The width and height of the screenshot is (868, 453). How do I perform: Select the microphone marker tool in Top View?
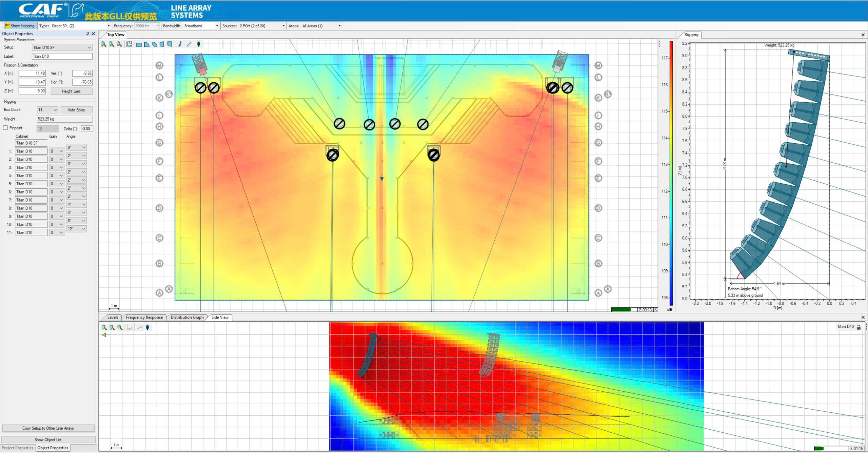(x=199, y=44)
